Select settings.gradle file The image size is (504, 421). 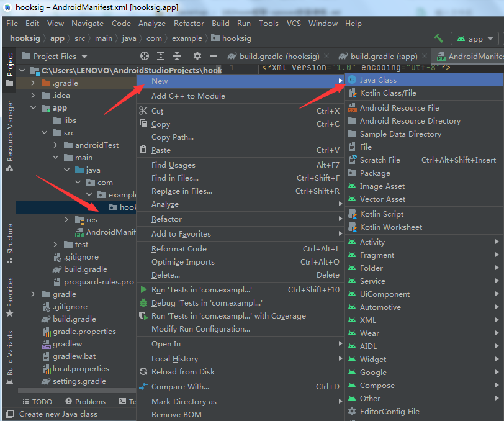pyautogui.click(x=74, y=381)
